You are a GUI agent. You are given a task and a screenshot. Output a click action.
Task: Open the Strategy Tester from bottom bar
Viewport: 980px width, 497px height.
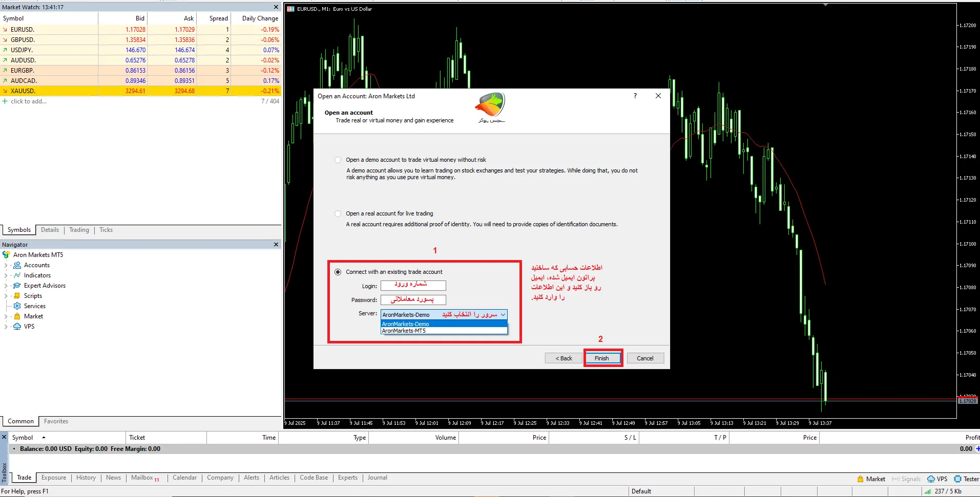point(966,479)
